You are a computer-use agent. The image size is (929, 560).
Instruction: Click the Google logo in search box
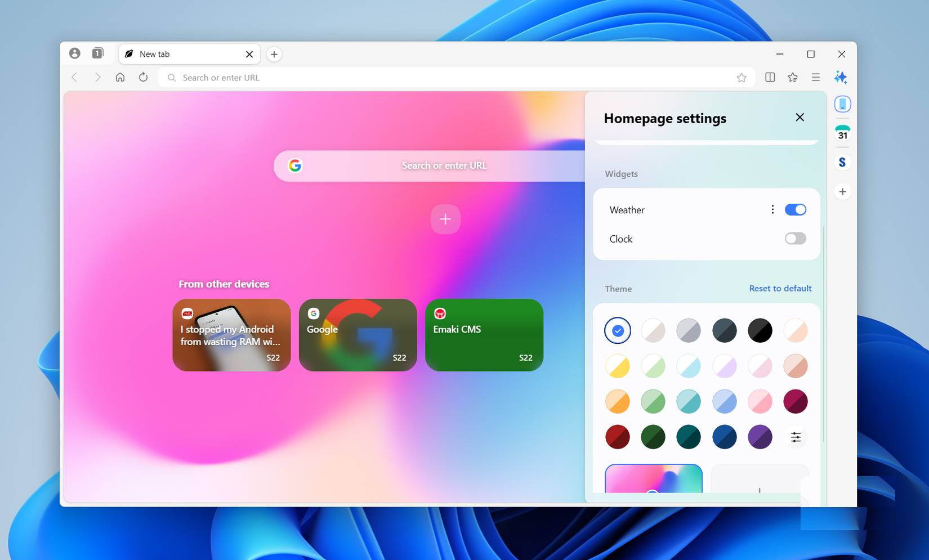pos(295,165)
